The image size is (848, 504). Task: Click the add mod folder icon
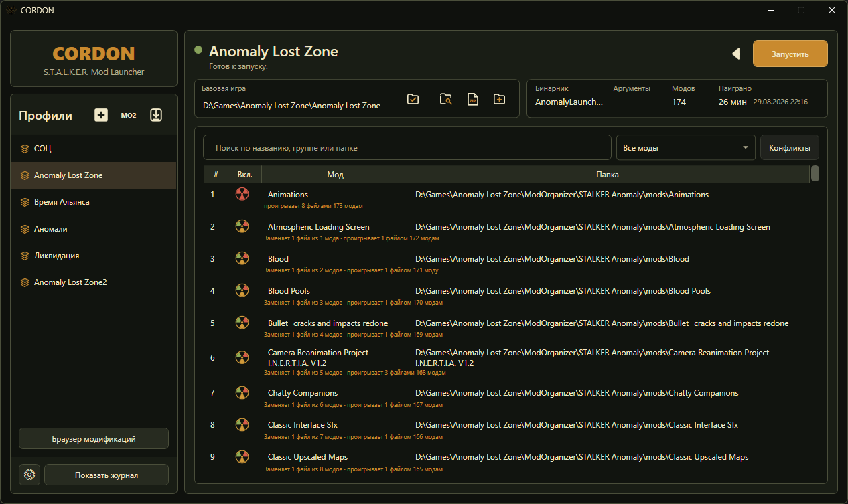498,99
